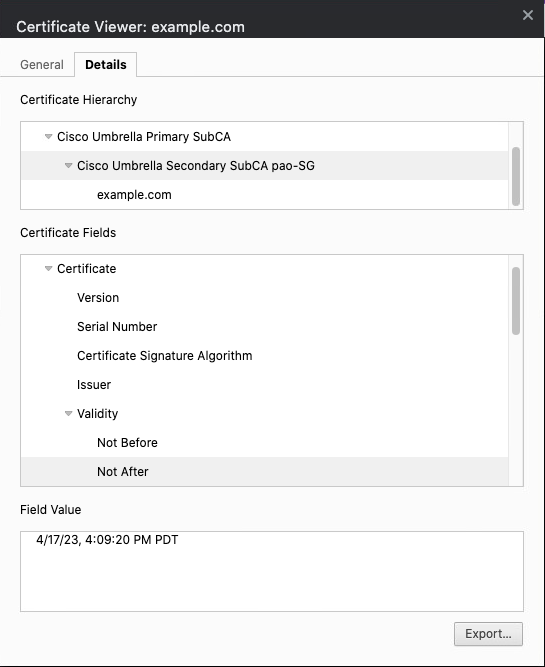This screenshot has width=545, height=667.
Task: Collapse Cisco Umbrella Secondary SubCA pao-SG triangle
Action: [68, 166]
